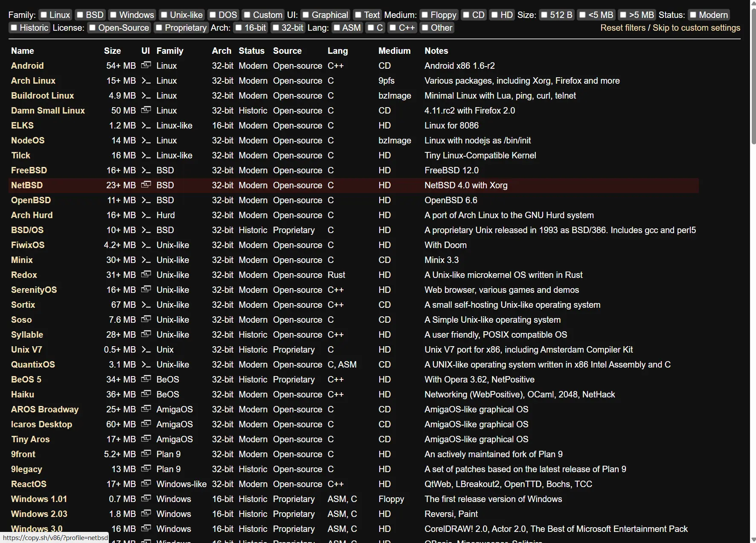Click '9pfs' medium cell in Arch Linux row
This screenshot has height=543, width=756.
tap(386, 81)
